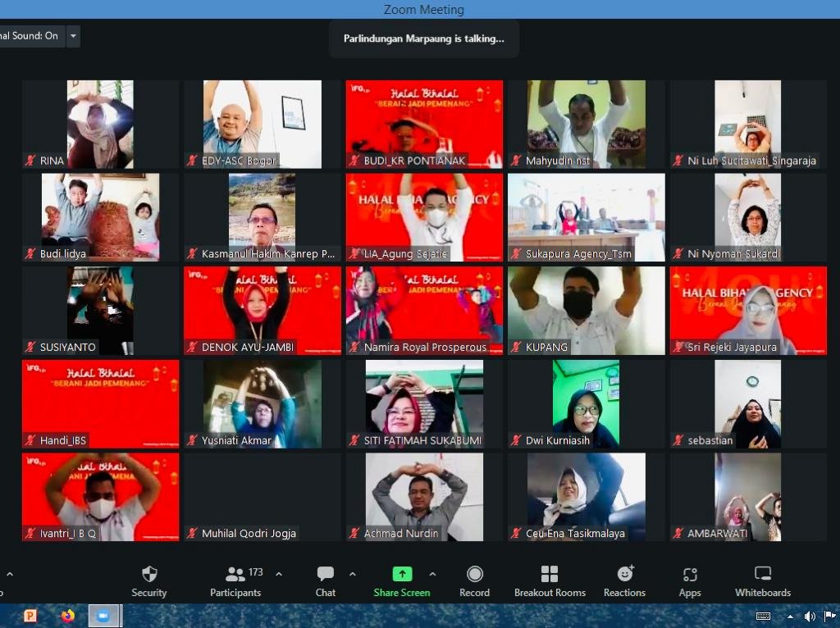This screenshot has width=840, height=628.
Task: Open Firefox from the taskbar
Action: tap(67, 616)
